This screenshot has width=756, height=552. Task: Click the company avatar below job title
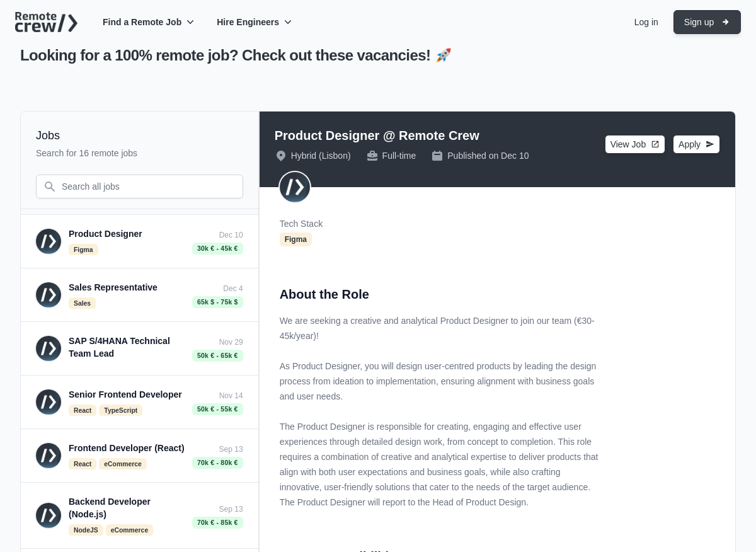(x=295, y=187)
